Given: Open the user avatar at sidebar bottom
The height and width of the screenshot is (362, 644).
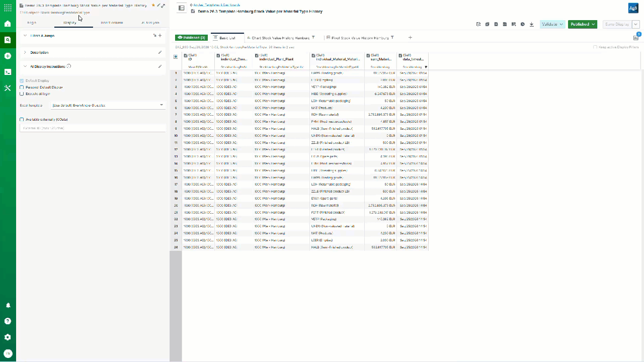Looking at the screenshot, I should (x=8, y=353).
